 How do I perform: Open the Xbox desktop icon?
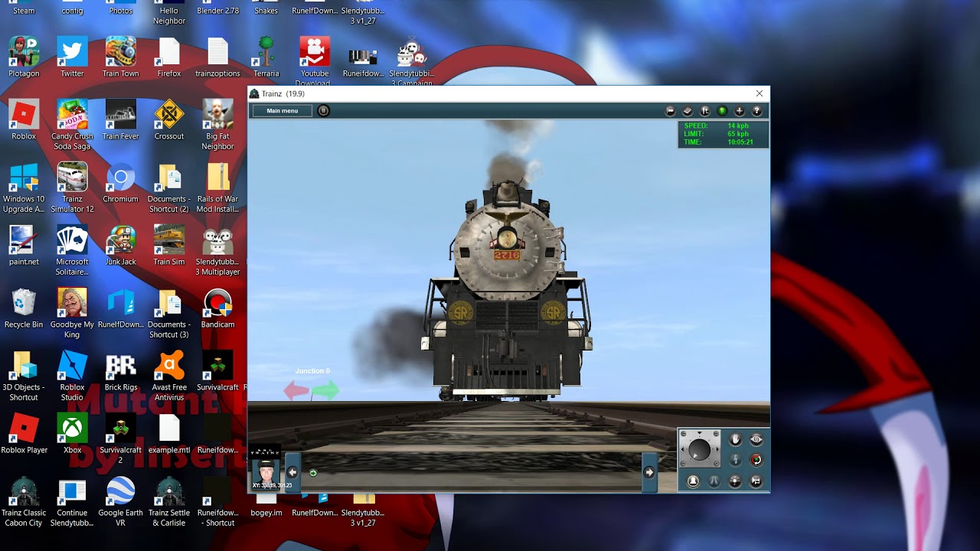point(72,434)
